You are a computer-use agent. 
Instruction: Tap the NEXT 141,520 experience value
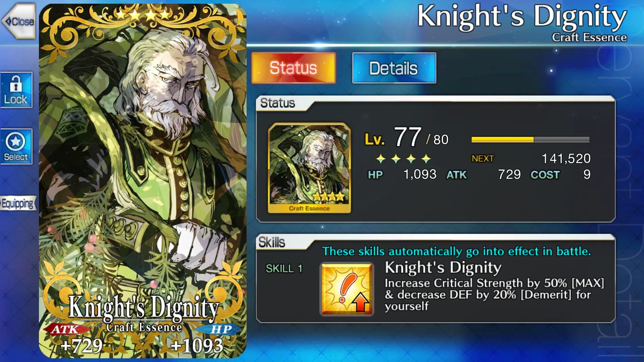click(x=531, y=158)
